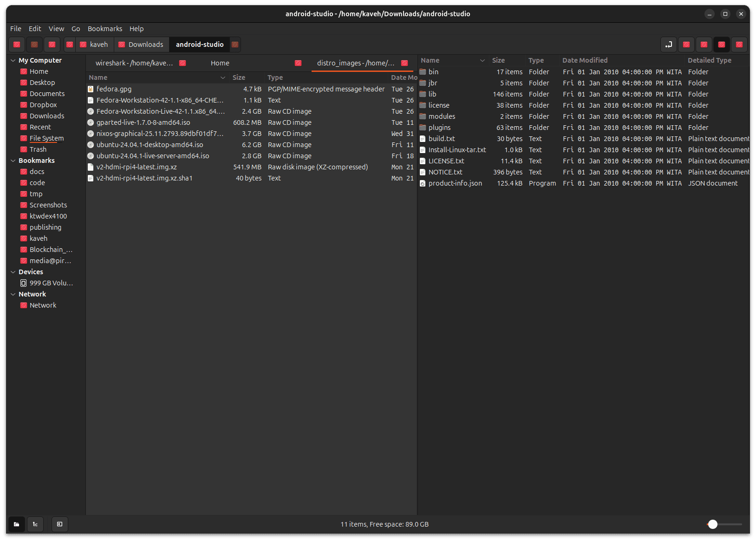
Task: Click the plugins folder icon
Action: pos(423,128)
